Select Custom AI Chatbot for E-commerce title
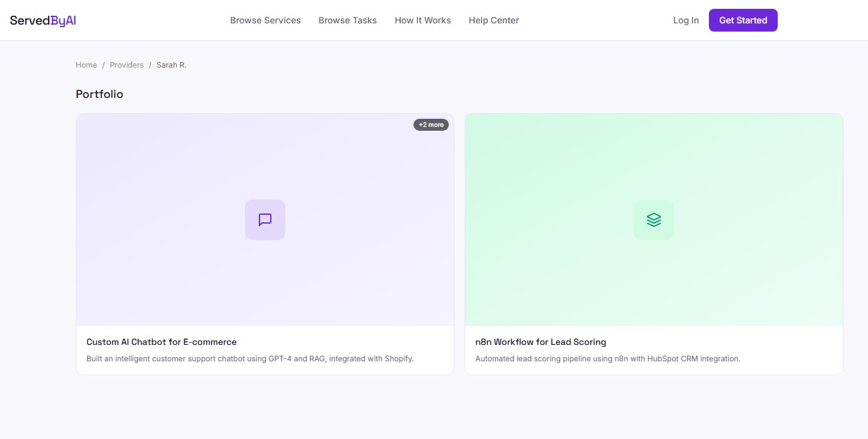Image resolution: width=868 pixels, height=439 pixels. (x=162, y=342)
